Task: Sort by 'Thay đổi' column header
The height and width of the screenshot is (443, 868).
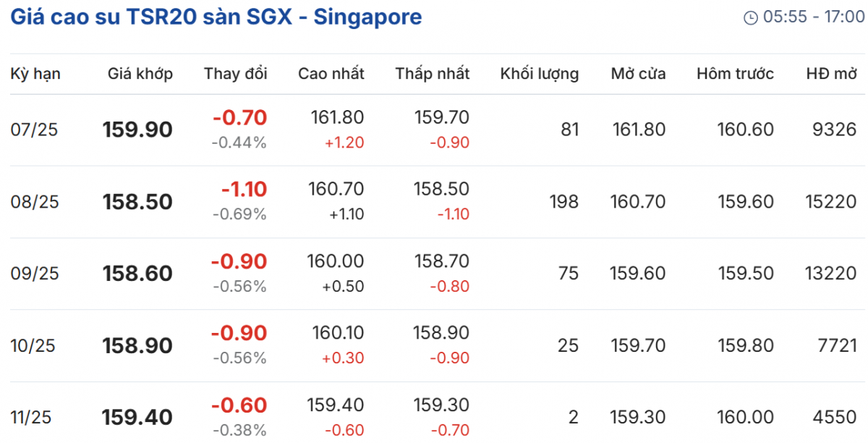Action: (x=235, y=73)
